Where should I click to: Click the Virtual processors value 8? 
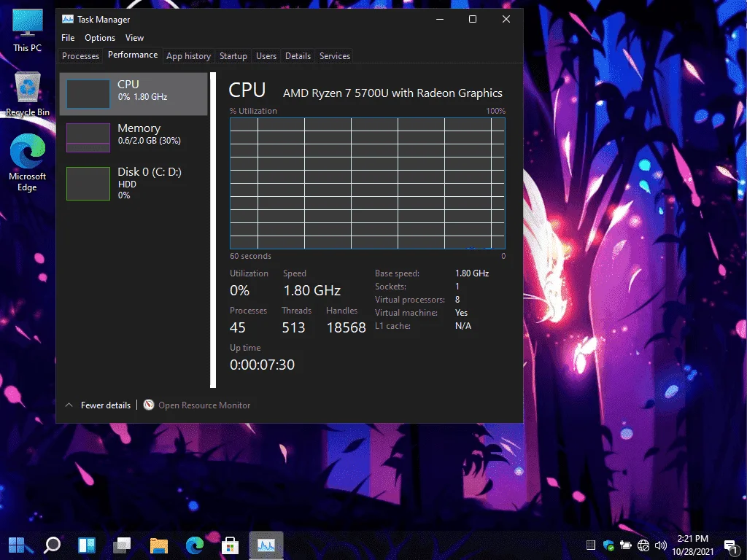pyautogui.click(x=457, y=300)
